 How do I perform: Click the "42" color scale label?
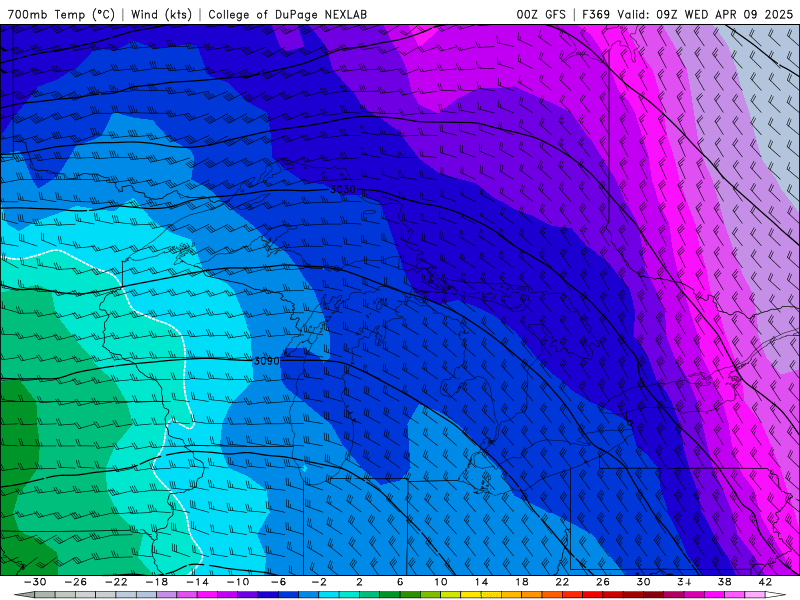coord(765,582)
